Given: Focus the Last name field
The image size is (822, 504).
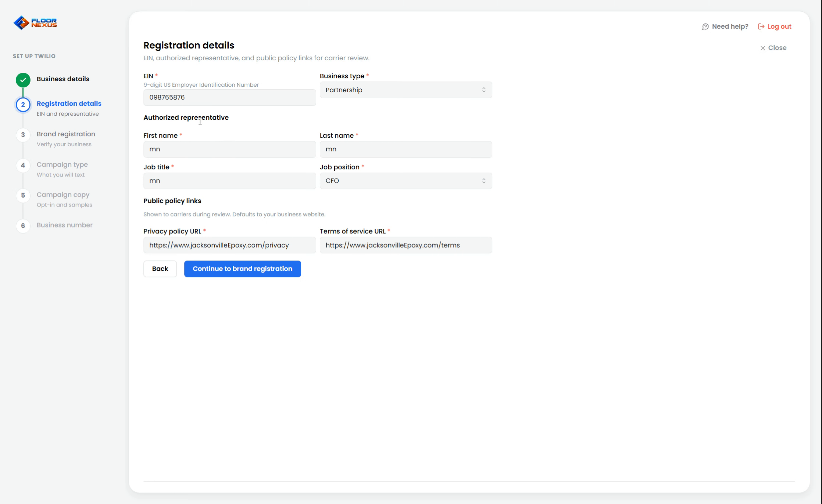Looking at the screenshot, I should (x=406, y=149).
